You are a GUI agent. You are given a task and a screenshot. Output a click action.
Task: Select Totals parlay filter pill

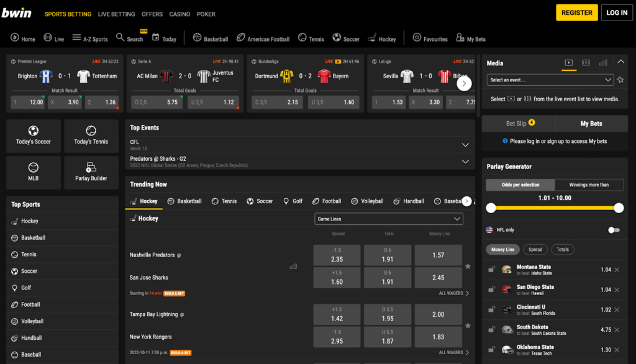562,250
